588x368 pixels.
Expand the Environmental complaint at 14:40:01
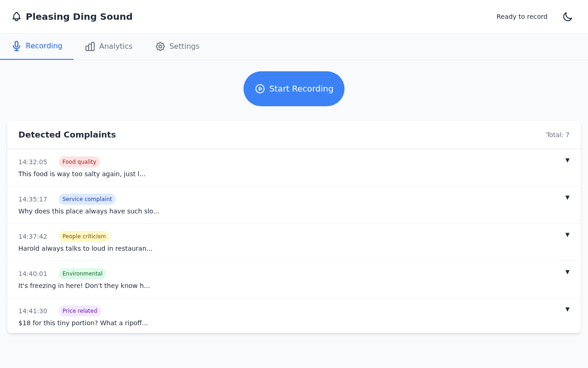click(x=568, y=272)
